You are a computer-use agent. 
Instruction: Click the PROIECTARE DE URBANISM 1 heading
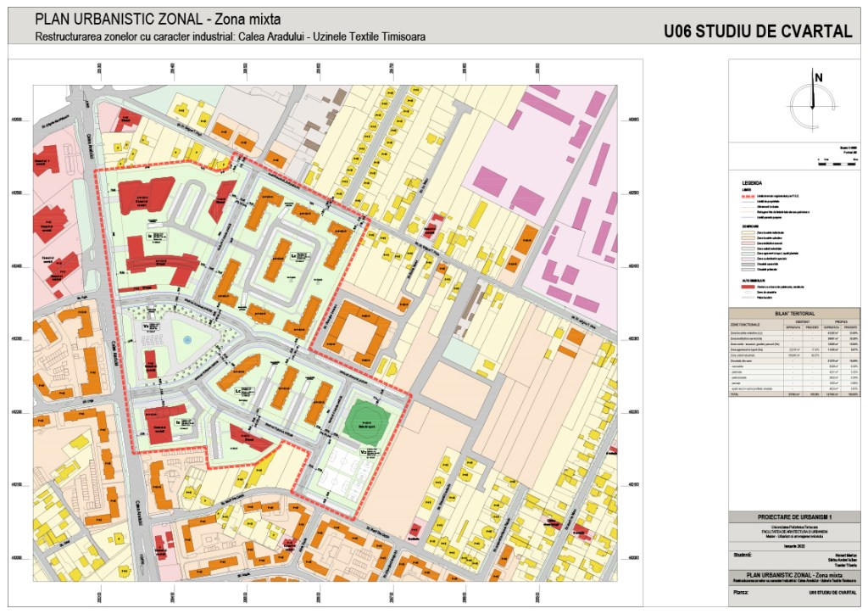click(x=794, y=516)
